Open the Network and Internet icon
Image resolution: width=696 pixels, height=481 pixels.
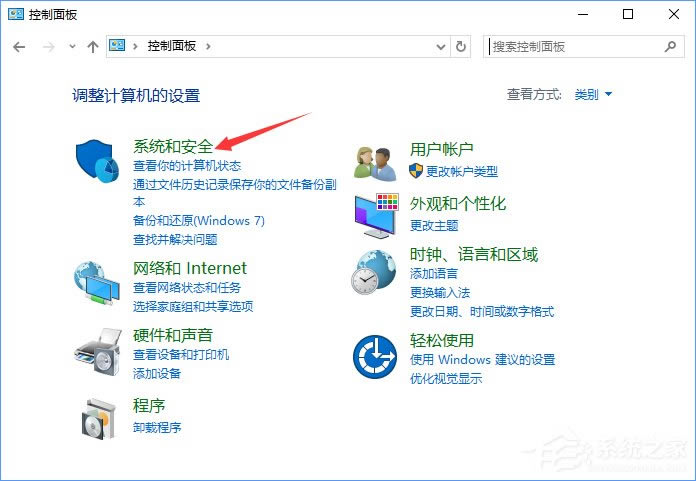[x=98, y=283]
